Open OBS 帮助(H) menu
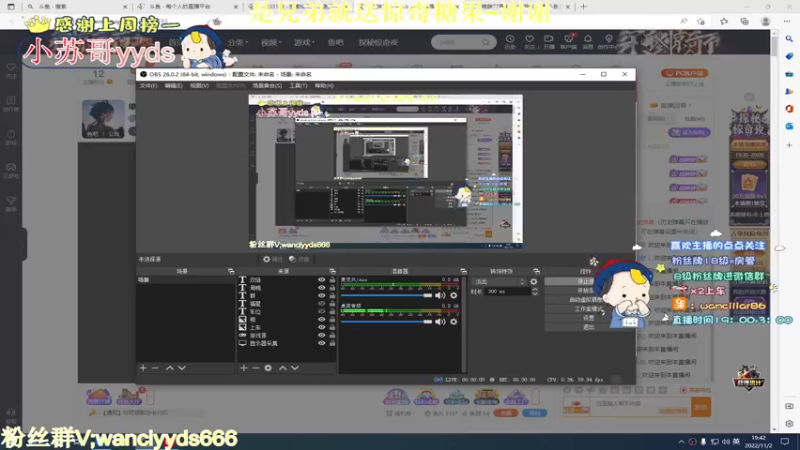Image resolution: width=800 pixels, height=450 pixels. [x=323, y=86]
